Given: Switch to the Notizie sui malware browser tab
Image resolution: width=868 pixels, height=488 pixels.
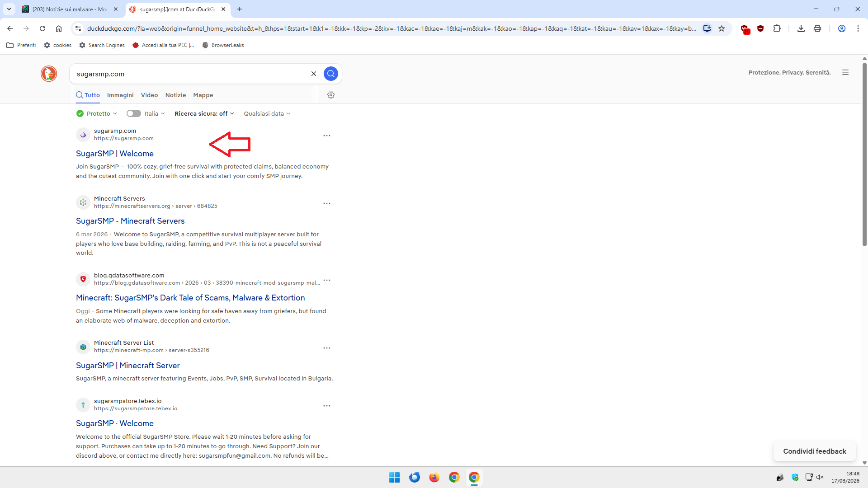Looking at the screenshot, I should (x=70, y=9).
